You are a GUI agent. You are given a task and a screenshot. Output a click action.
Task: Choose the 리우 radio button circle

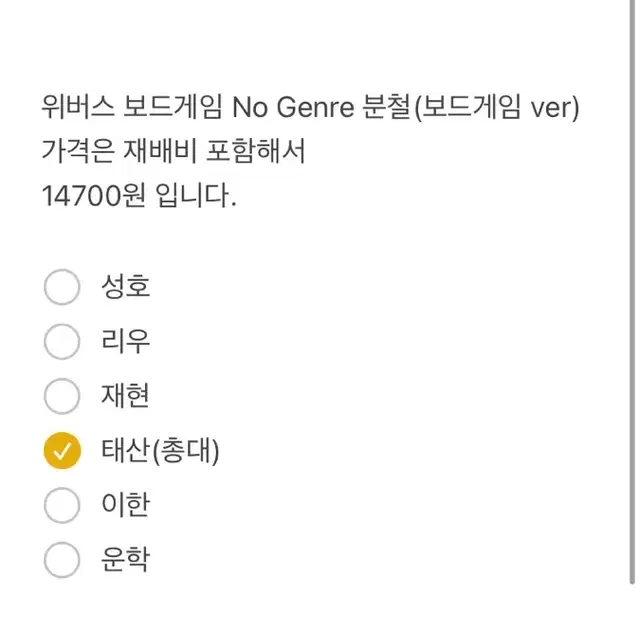pos(62,342)
